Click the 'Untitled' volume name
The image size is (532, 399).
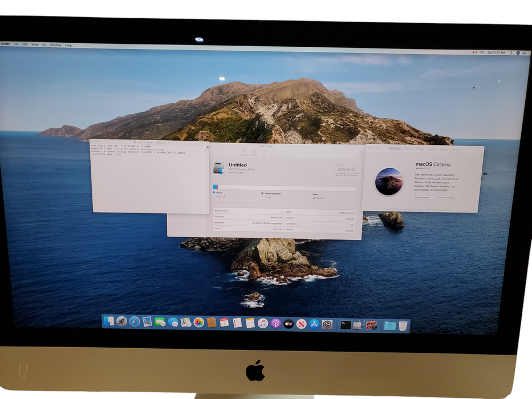[x=238, y=165]
